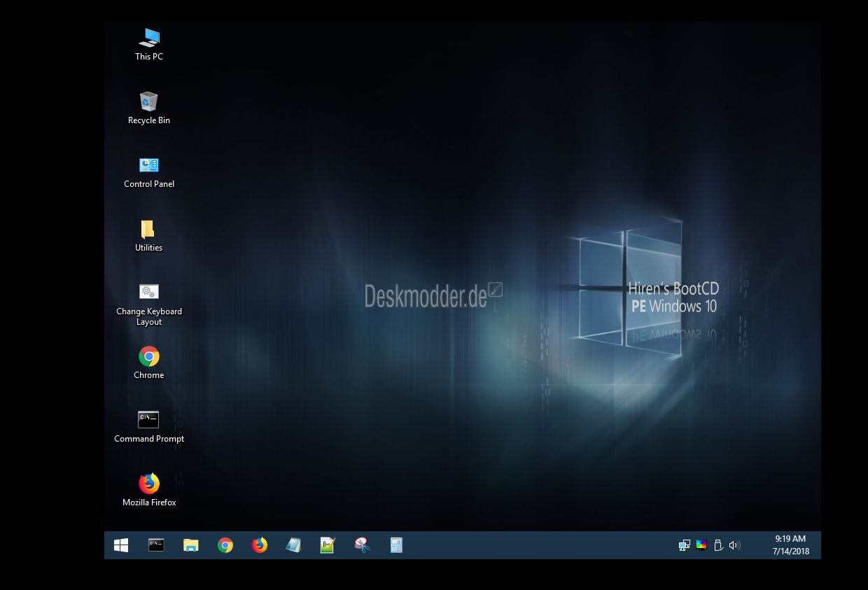Launch Command Prompt from the taskbar
The height and width of the screenshot is (590, 868).
[x=156, y=545]
